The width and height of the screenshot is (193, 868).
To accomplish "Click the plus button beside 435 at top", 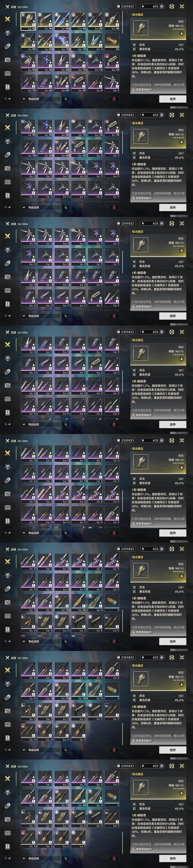I will [x=162, y=6].
